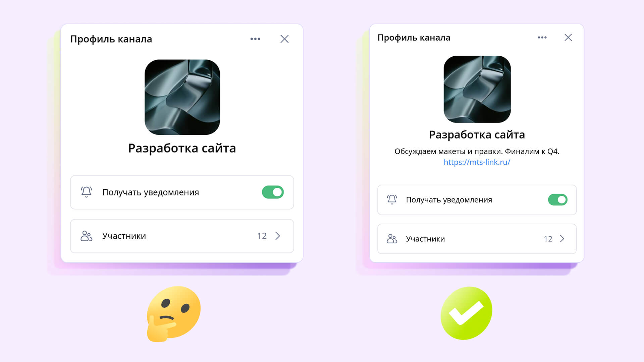Screen dimensions: 644x362
Task: Select the thinking face emoji
Action: pyautogui.click(x=173, y=314)
